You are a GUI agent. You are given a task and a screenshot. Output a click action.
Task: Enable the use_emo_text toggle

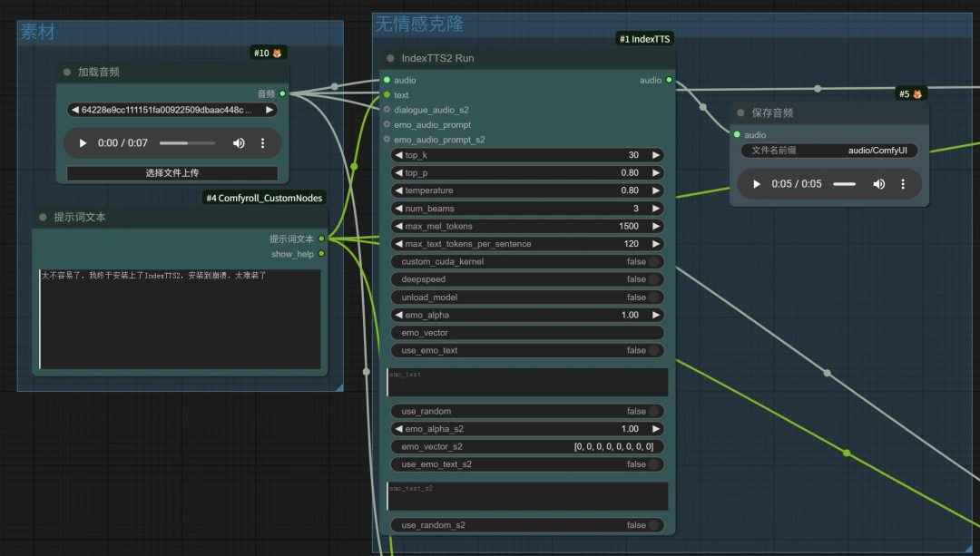653,350
